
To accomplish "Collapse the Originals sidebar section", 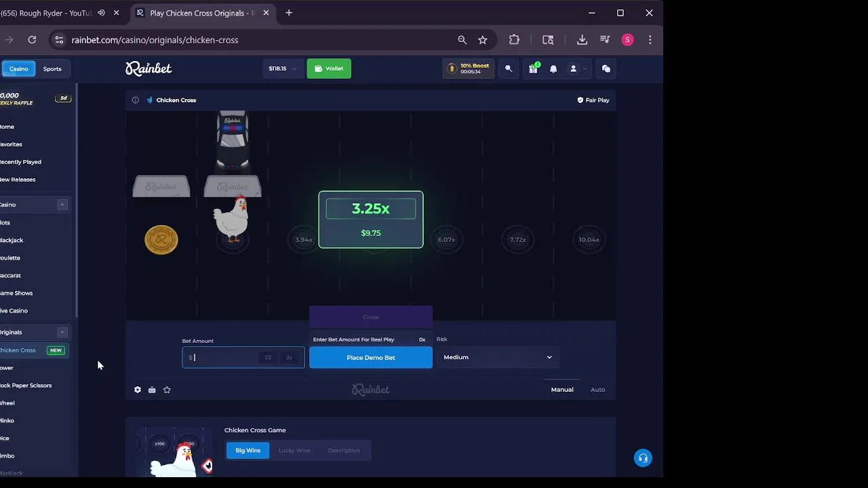I will [x=62, y=332].
